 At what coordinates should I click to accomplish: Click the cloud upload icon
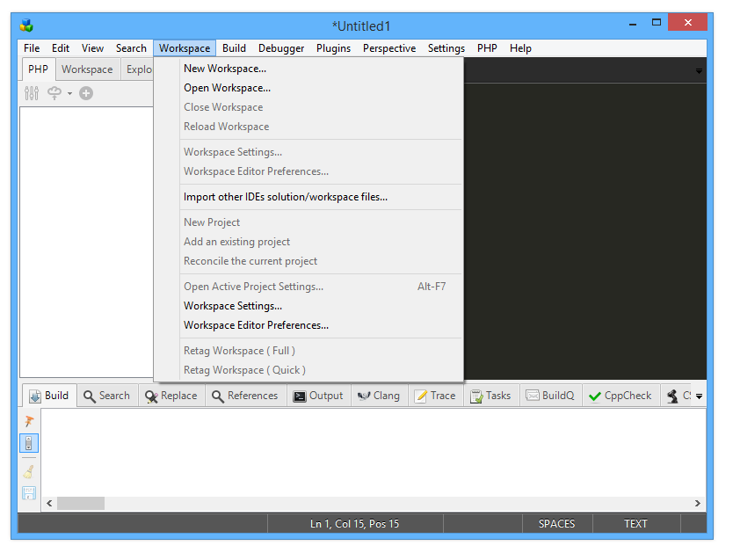(x=54, y=93)
